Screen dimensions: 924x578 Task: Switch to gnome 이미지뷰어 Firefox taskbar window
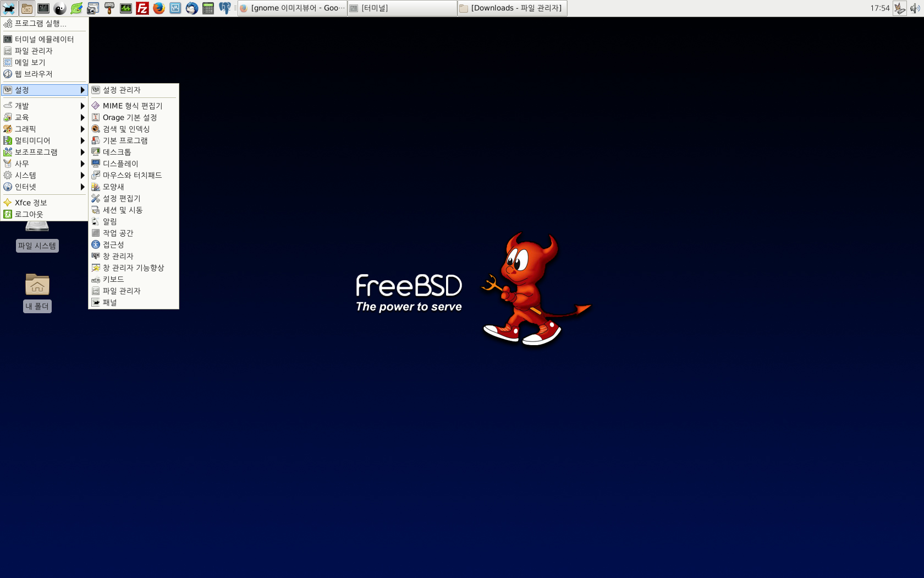(x=293, y=8)
